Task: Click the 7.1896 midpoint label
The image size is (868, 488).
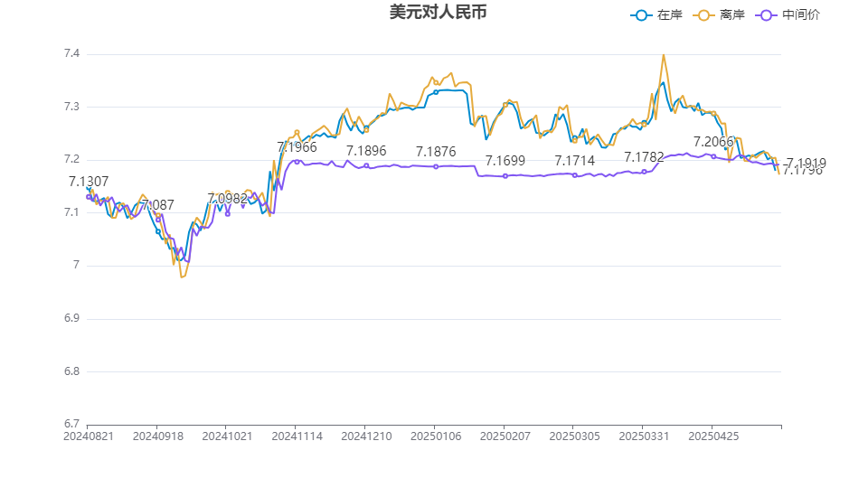Action: click(x=366, y=152)
